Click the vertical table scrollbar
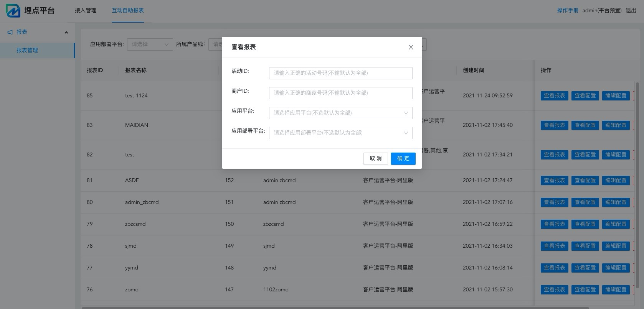This screenshot has height=309, width=644. [x=637, y=184]
